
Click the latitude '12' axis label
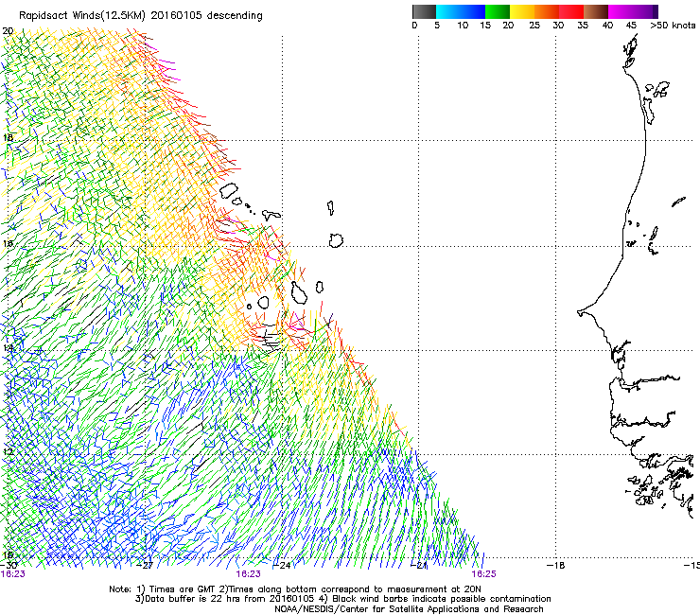click(8, 452)
